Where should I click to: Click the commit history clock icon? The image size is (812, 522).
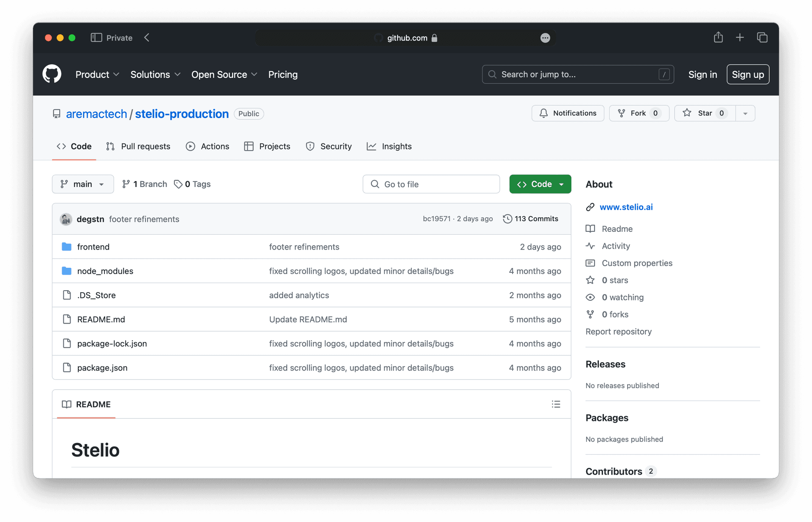click(507, 219)
